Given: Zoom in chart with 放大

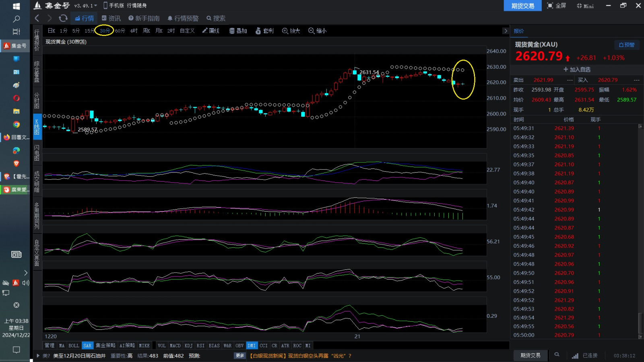Looking at the screenshot, I should 291,31.
